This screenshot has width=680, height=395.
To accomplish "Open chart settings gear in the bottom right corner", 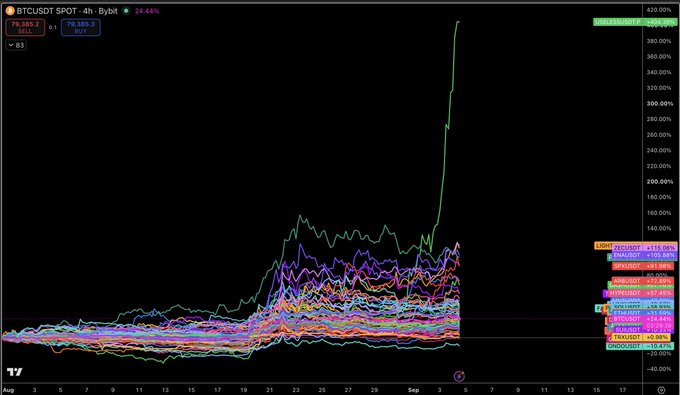I will tap(661, 390).
